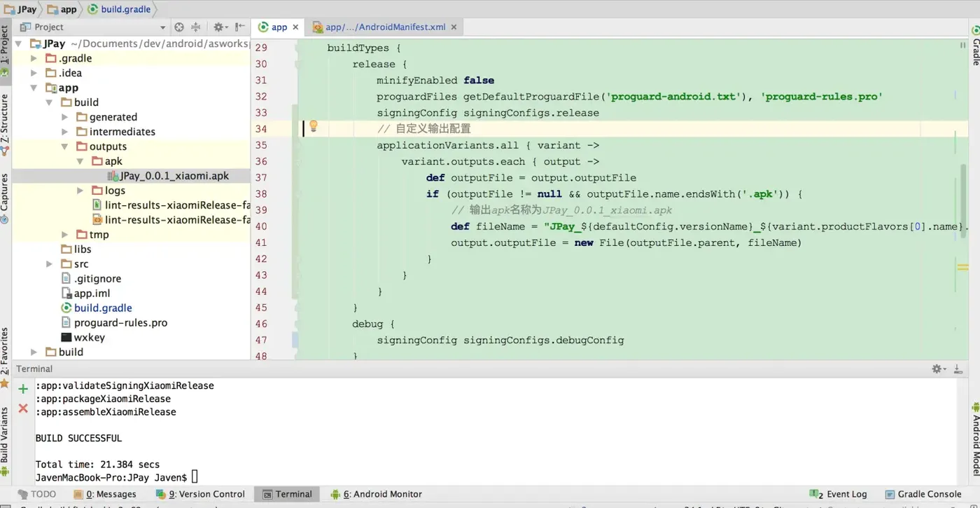
Task: Open the Messages tool window tab
Action: click(106, 494)
